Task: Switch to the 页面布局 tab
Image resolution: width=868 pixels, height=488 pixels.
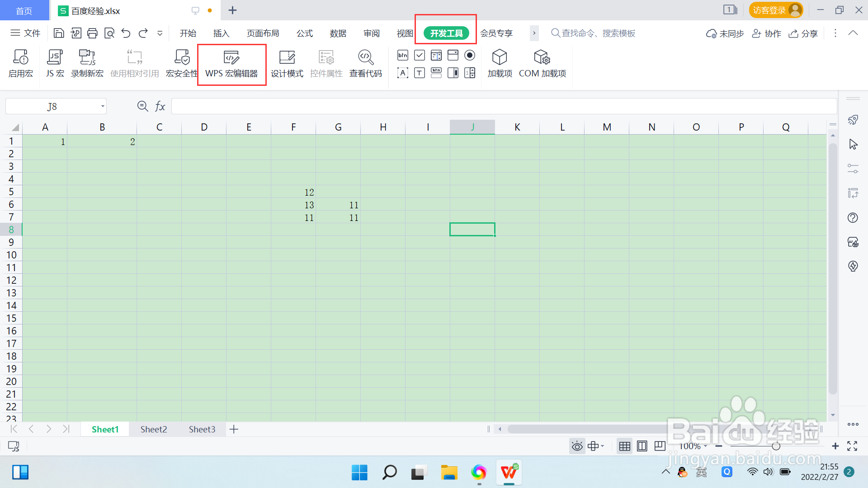Action: tap(263, 33)
